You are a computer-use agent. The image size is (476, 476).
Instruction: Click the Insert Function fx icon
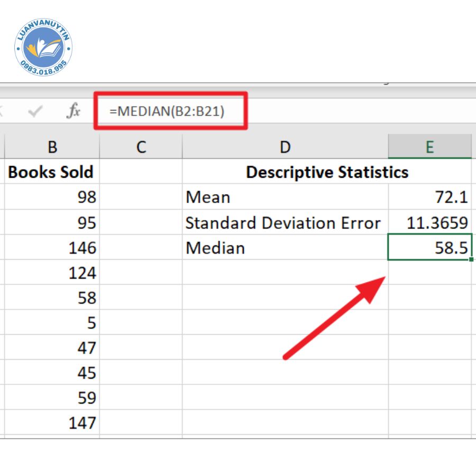click(74, 111)
